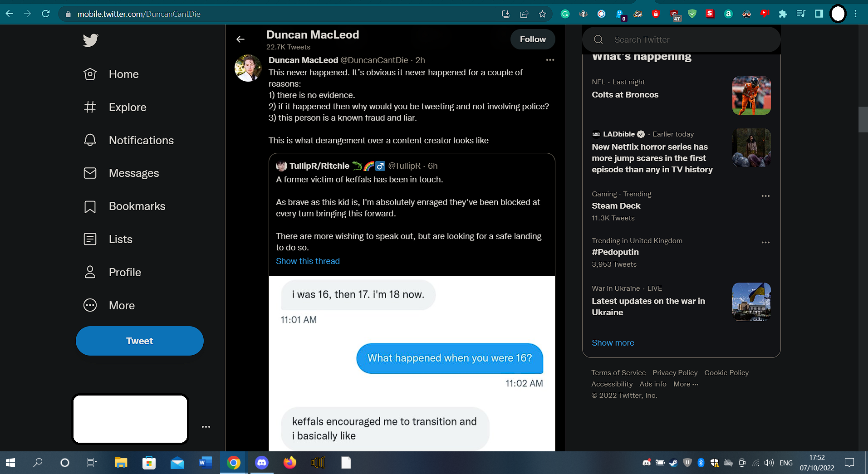
Task: Open the Bluetooth tray icon
Action: click(701, 463)
